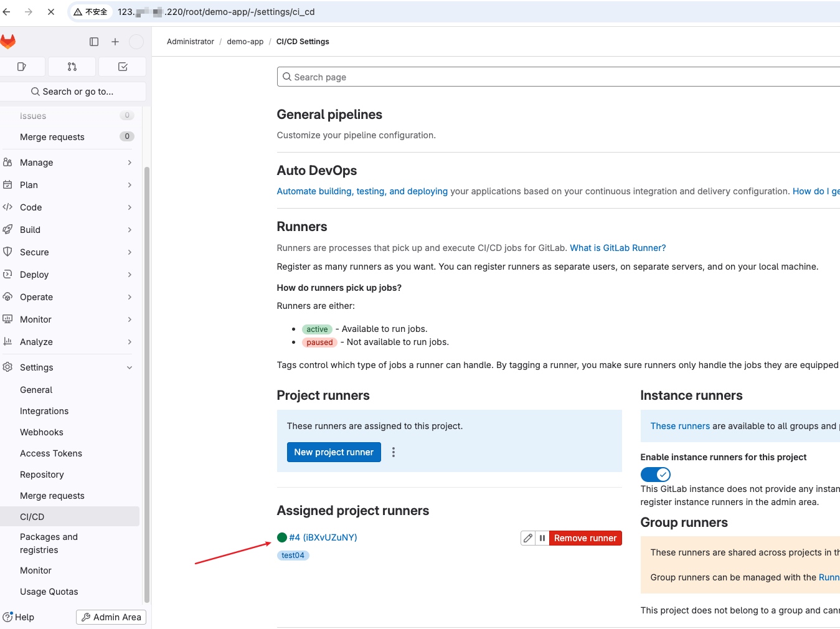Open the user avatar menu
840x629 pixels.
pyautogui.click(x=136, y=42)
